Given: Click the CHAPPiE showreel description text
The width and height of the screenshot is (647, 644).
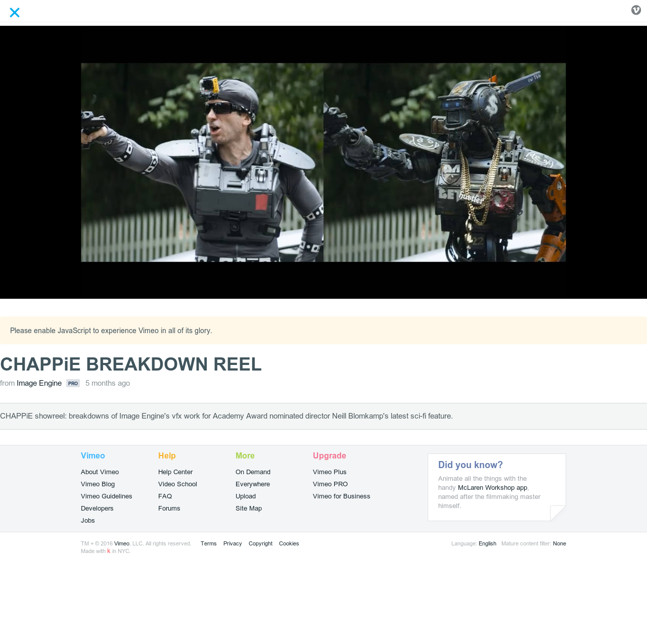Looking at the screenshot, I should point(226,416).
